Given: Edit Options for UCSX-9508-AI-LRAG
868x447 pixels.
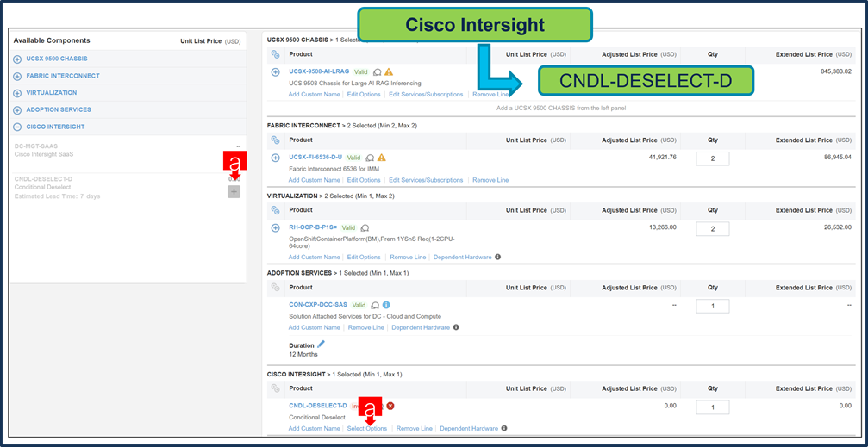Looking at the screenshot, I should (x=364, y=95).
